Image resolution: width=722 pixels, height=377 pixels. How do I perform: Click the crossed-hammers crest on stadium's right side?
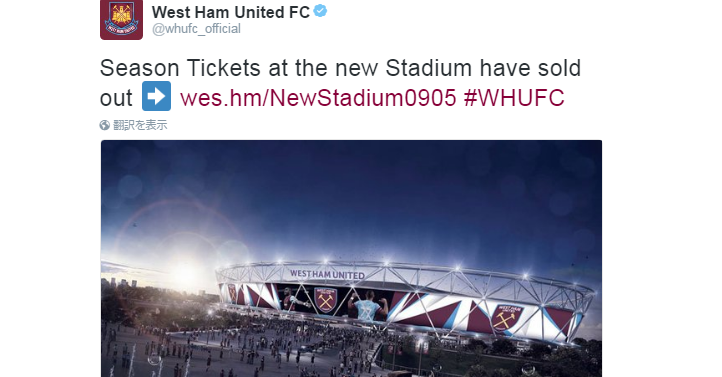[507, 318]
